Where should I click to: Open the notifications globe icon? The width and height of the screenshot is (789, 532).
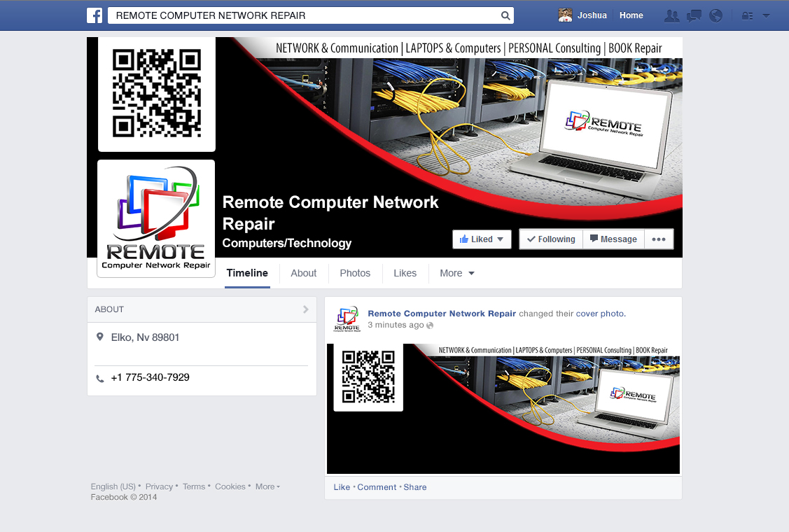pos(715,15)
